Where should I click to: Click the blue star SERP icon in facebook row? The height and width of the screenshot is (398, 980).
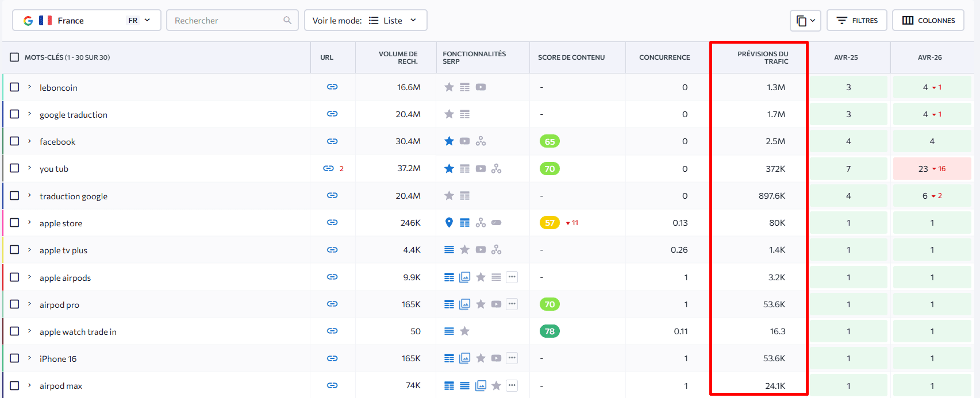[449, 141]
